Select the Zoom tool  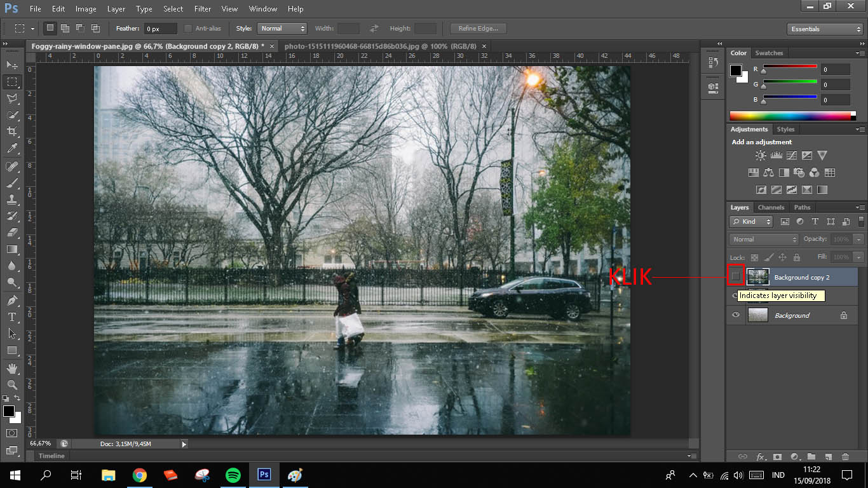coord(12,384)
